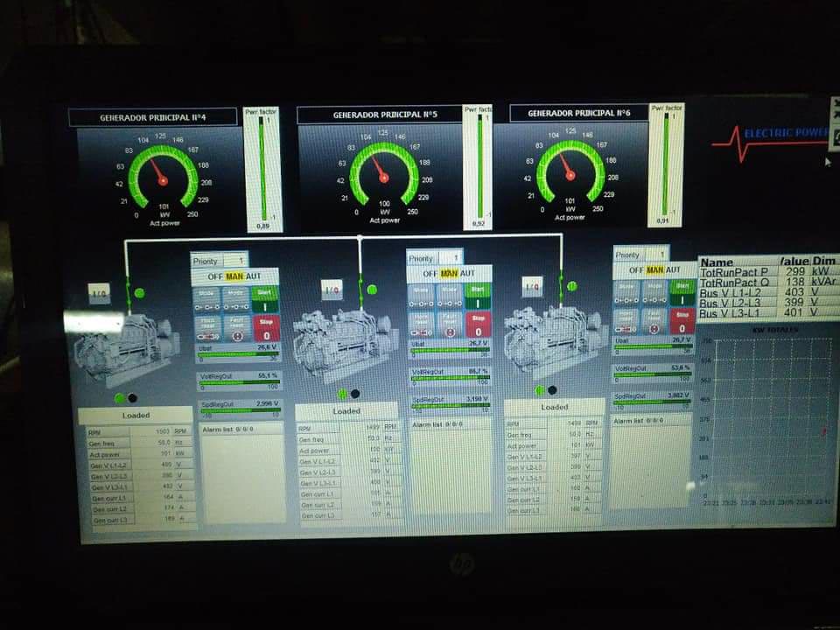Switch Generator N°4 mode to OFF

click(210, 276)
